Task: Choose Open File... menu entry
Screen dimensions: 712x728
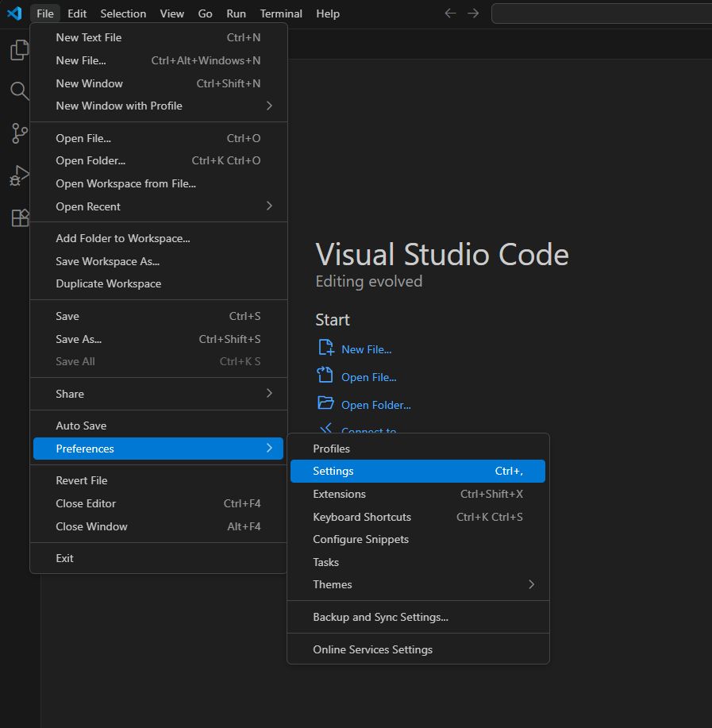Action: [158, 138]
